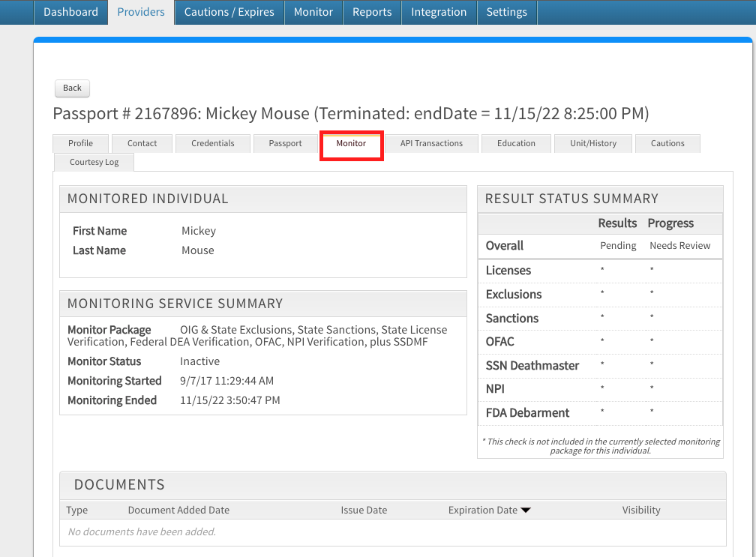Image resolution: width=756 pixels, height=557 pixels.
Task: Switch to the Courtesy Log tab
Action: click(94, 163)
